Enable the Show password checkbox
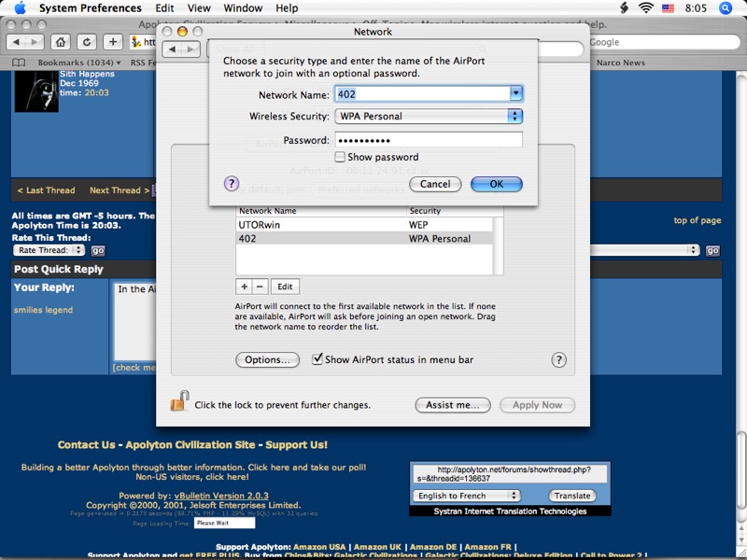This screenshot has height=560, width=747. click(340, 158)
